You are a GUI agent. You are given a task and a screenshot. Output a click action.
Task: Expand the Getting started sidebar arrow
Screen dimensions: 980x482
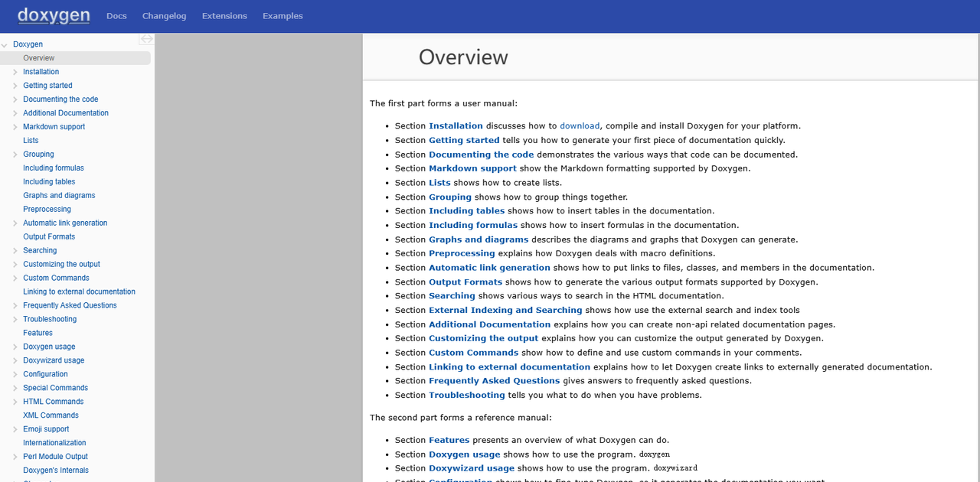[15, 86]
